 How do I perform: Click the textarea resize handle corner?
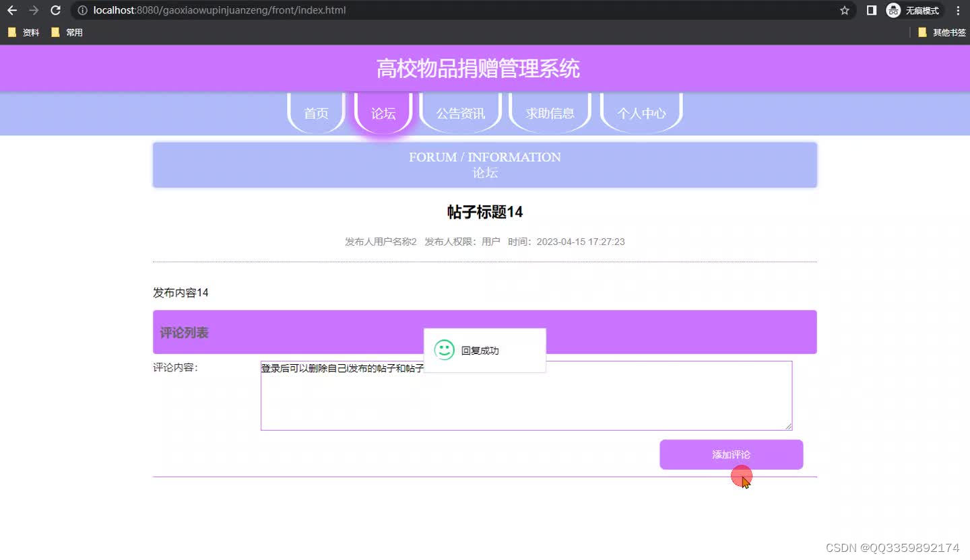788,426
